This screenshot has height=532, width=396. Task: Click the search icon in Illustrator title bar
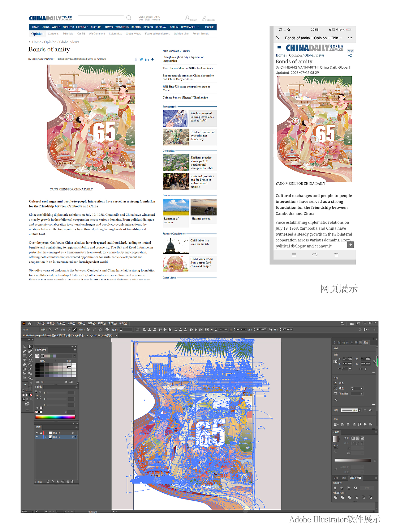click(342, 324)
